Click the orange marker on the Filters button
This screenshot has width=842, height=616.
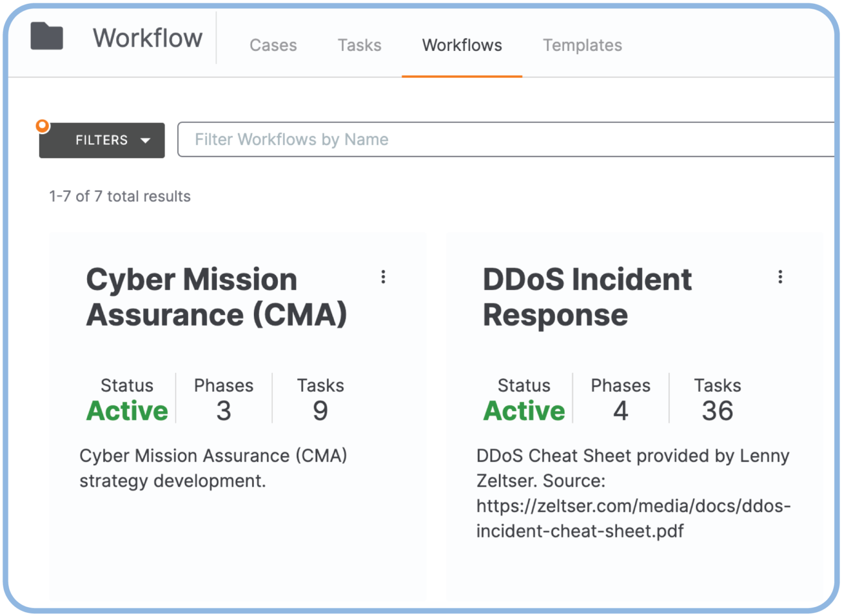click(x=43, y=126)
